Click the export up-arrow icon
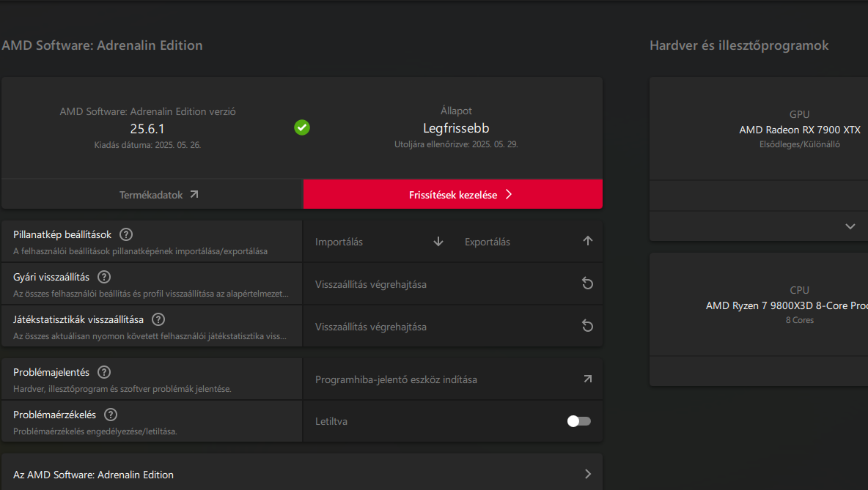This screenshot has height=490, width=868. pyautogui.click(x=588, y=240)
